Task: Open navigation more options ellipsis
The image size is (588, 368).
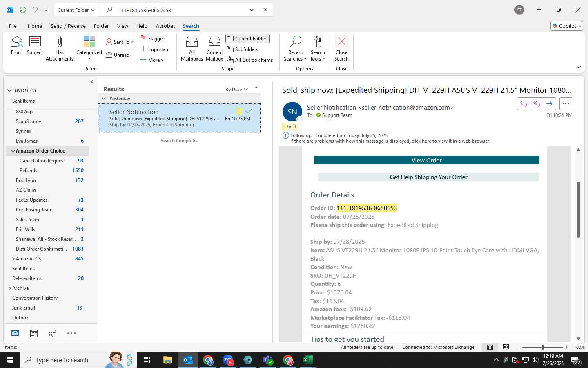Action: (x=71, y=333)
